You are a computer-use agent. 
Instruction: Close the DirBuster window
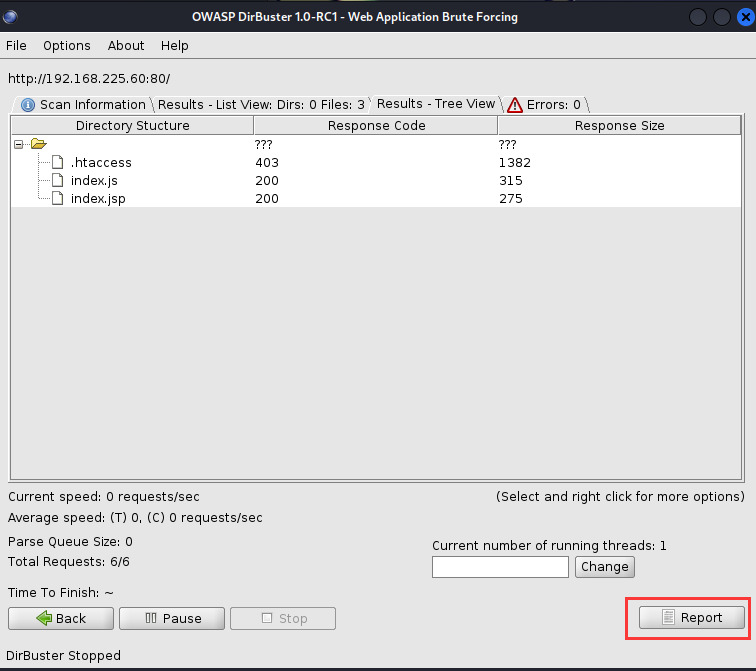click(x=745, y=17)
